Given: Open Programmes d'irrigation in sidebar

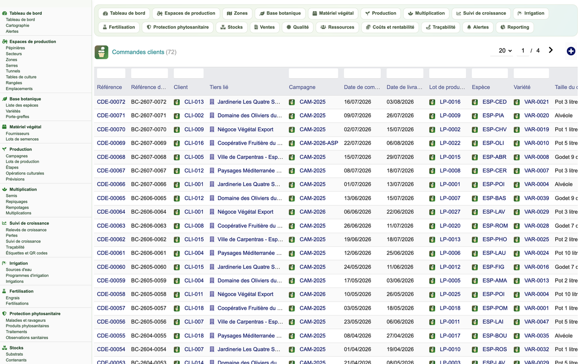Looking at the screenshot, I should pyautogui.click(x=27, y=275).
